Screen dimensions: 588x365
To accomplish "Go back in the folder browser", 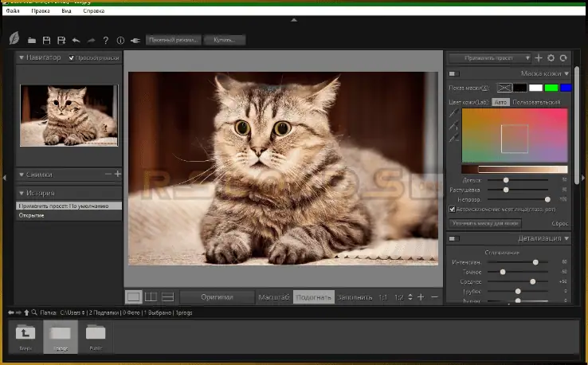I will [11, 312].
